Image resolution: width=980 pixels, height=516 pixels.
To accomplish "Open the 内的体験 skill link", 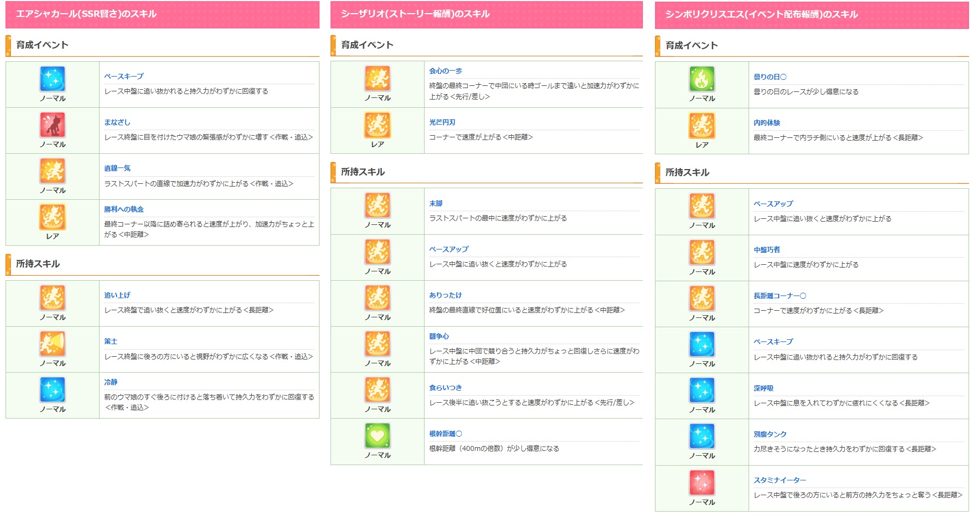I will (767, 123).
